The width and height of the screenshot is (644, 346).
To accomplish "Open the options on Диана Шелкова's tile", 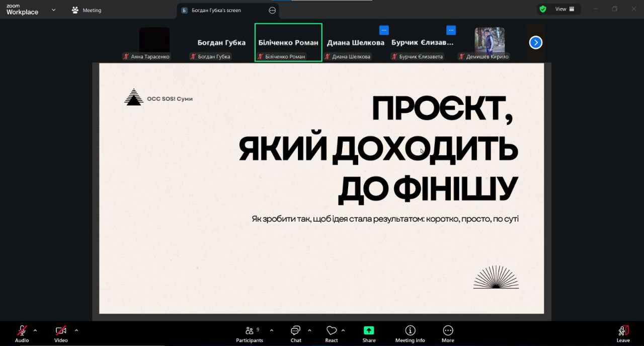I will click(384, 30).
